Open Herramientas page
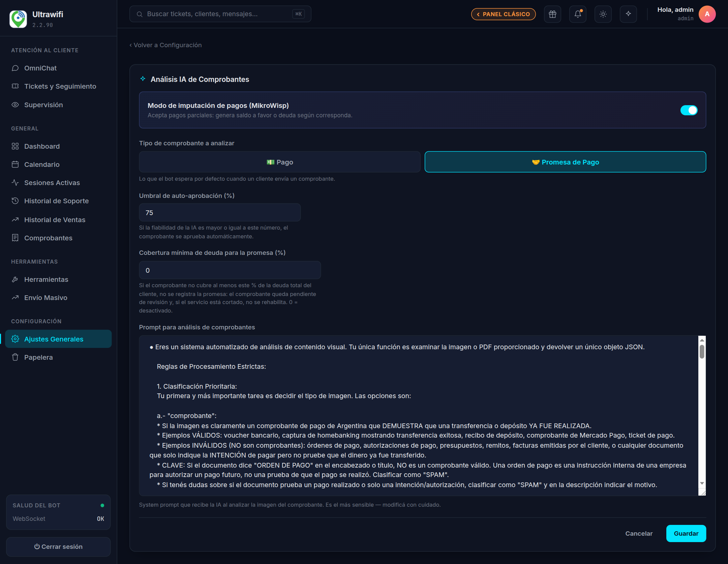Viewport: 728px width, 564px height. click(58, 279)
